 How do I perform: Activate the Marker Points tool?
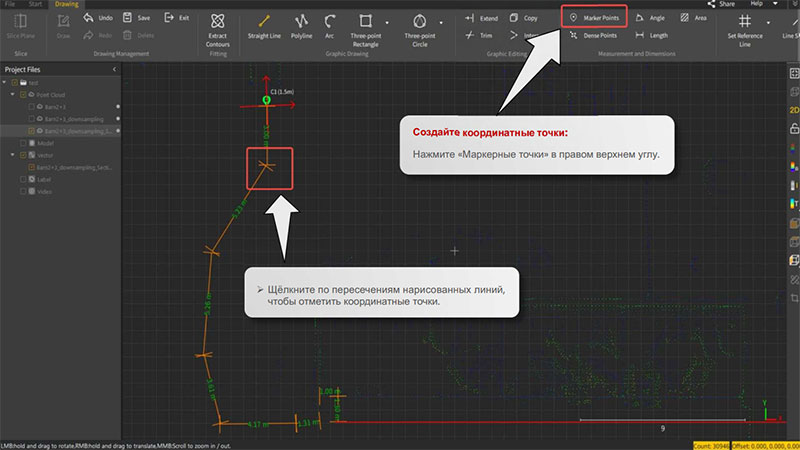tap(594, 18)
